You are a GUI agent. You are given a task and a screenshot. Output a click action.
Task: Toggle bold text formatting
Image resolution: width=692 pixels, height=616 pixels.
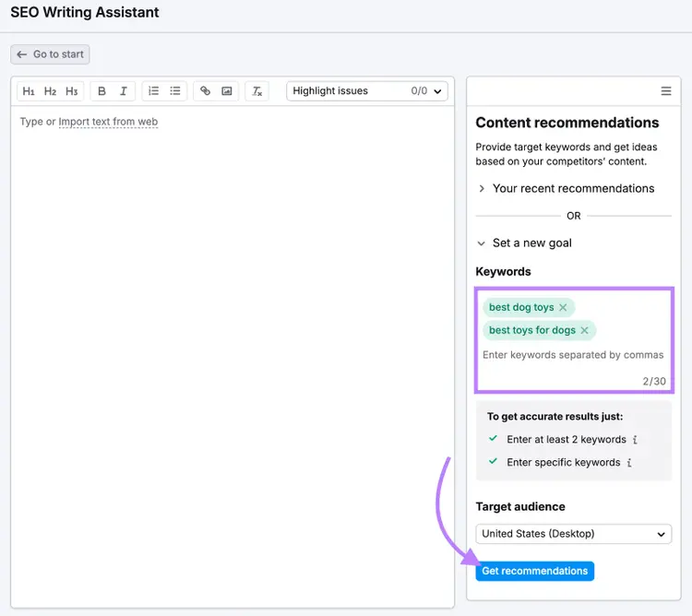tap(101, 91)
